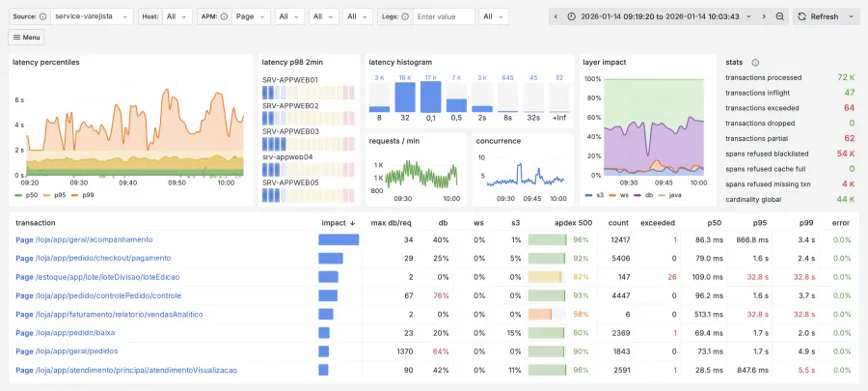Open the service-varejista source dropdown

tap(92, 16)
